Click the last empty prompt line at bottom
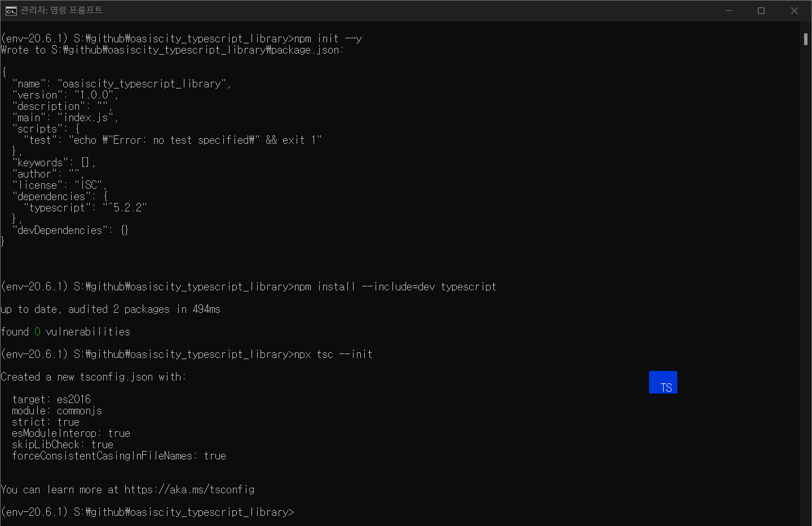 pyautogui.click(x=147, y=512)
